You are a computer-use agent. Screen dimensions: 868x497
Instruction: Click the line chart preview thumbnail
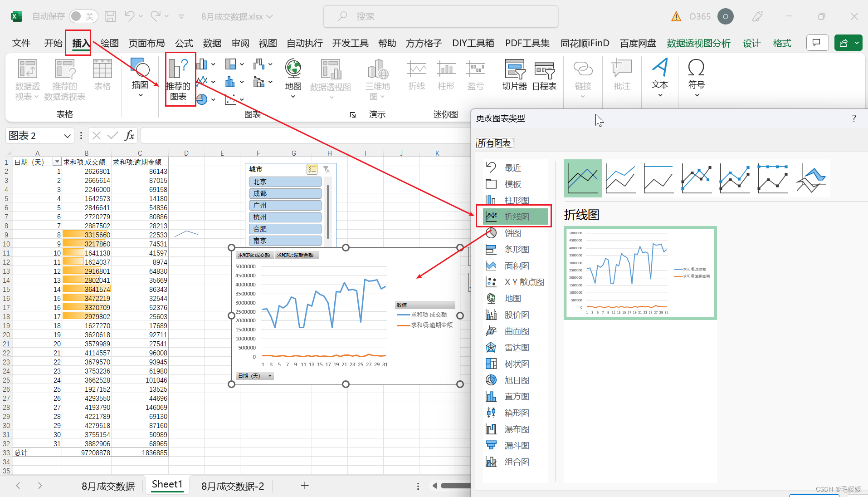[x=640, y=273]
